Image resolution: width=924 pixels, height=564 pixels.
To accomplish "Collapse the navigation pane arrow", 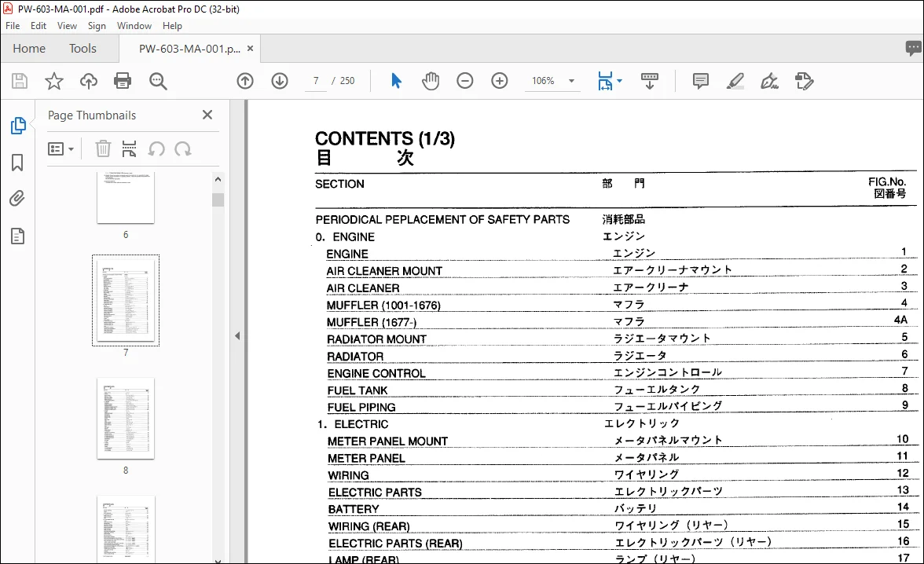I will tap(237, 336).
